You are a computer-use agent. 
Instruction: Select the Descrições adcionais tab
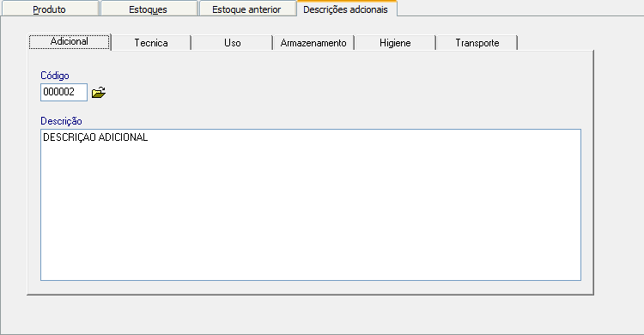click(x=346, y=9)
